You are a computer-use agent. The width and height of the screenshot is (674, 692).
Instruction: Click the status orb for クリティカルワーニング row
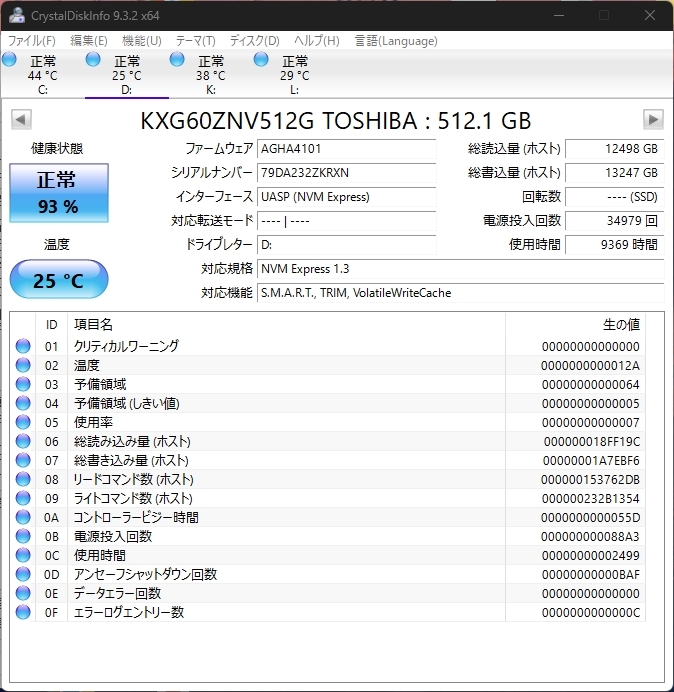(23, 346)
